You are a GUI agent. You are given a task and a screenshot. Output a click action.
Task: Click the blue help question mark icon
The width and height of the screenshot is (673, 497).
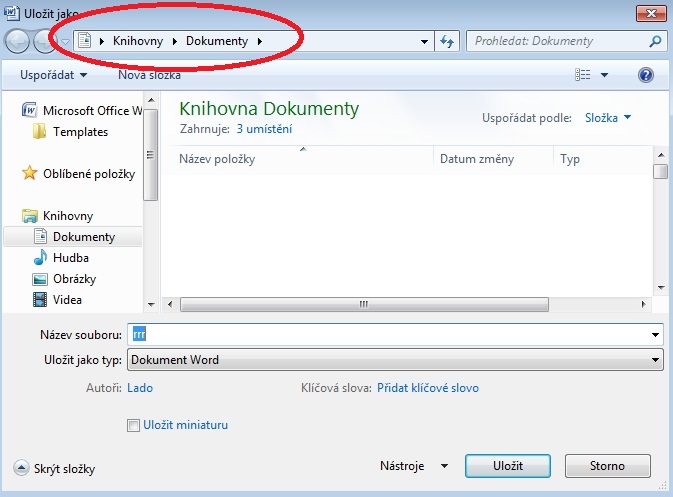point(646,75)
